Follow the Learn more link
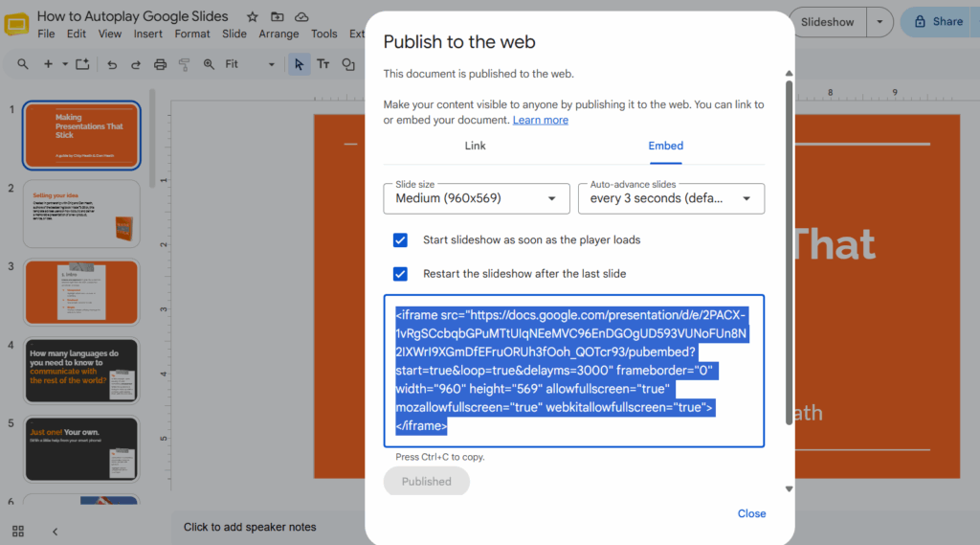 541,120
